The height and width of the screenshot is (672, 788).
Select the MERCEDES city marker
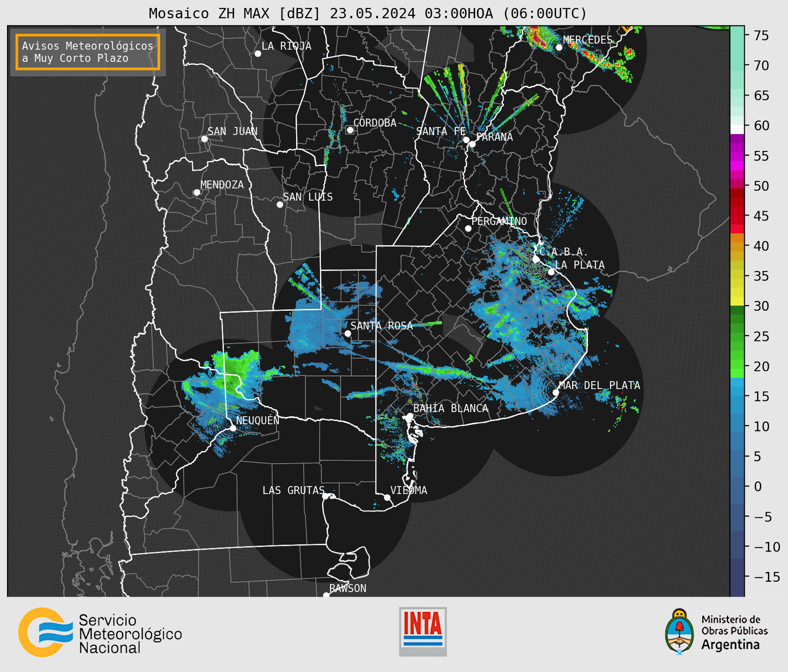tap(559, 48)
